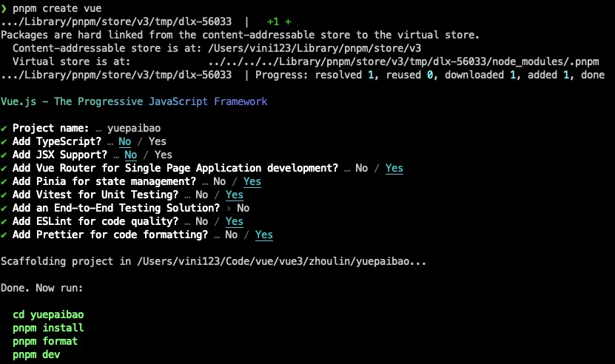Click underlined 'Yes' for ESLint code quality

[234, 222]
